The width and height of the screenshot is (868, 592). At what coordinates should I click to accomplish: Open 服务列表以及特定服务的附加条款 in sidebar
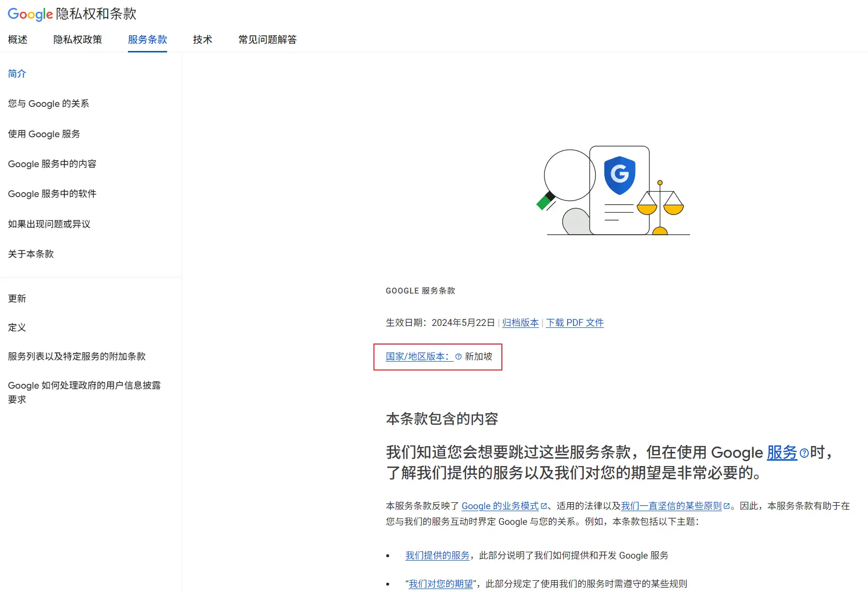(x=77, y=356)
